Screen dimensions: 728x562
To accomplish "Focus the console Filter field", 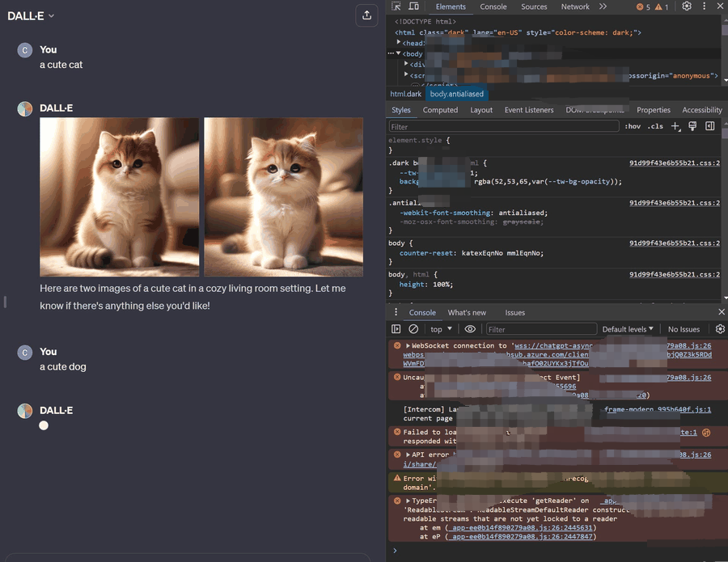I will coord(541,329).
